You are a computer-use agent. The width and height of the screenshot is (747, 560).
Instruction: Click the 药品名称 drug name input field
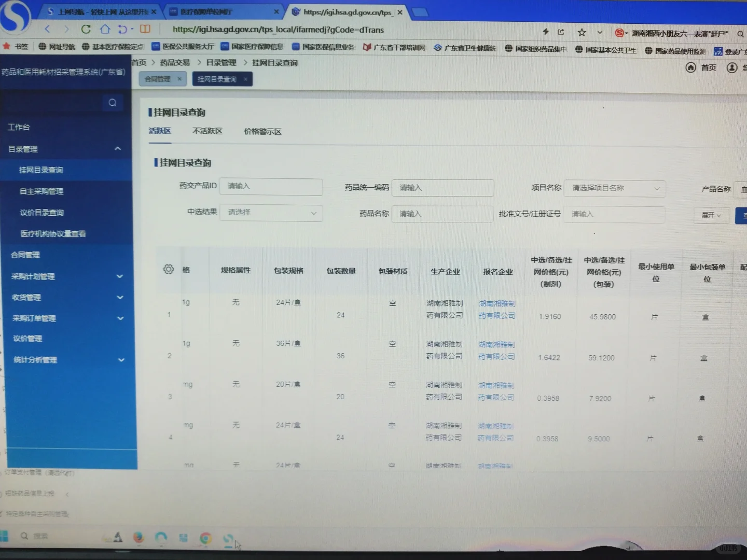tap(442, 213)
